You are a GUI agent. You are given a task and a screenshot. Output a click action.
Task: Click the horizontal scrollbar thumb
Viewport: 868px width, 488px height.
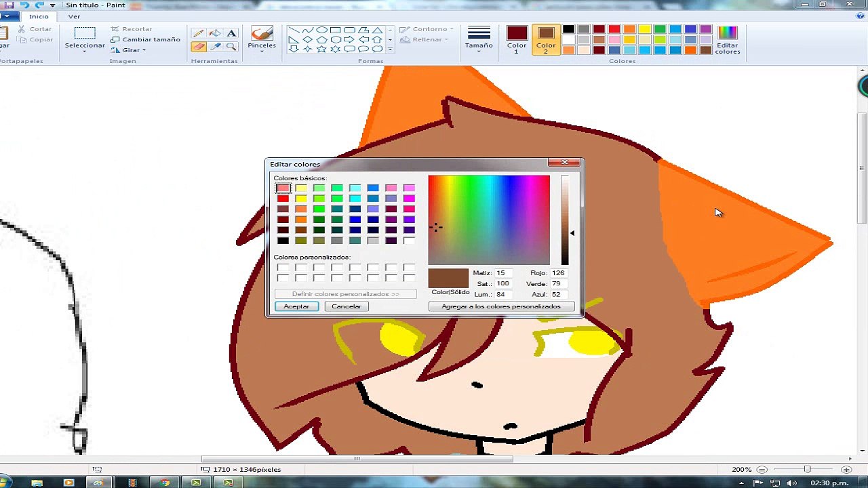click(x=357, y=459)
